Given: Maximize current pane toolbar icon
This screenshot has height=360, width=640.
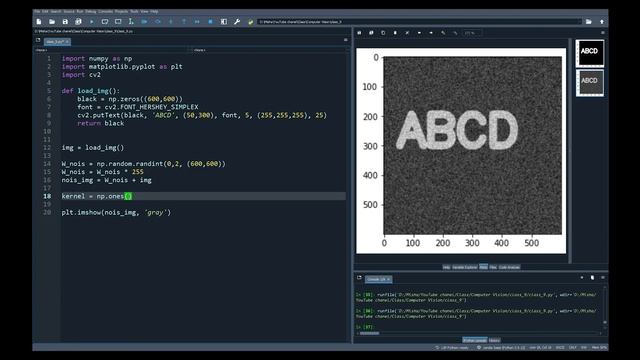Looking at the screenshot, I should 224,22.
